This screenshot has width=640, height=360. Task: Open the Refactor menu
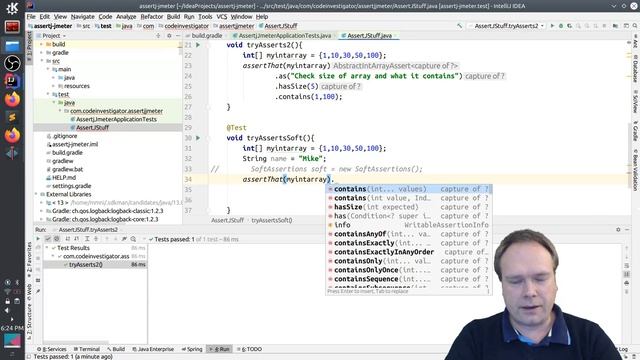pyautogui.click(x=151, y=17)
